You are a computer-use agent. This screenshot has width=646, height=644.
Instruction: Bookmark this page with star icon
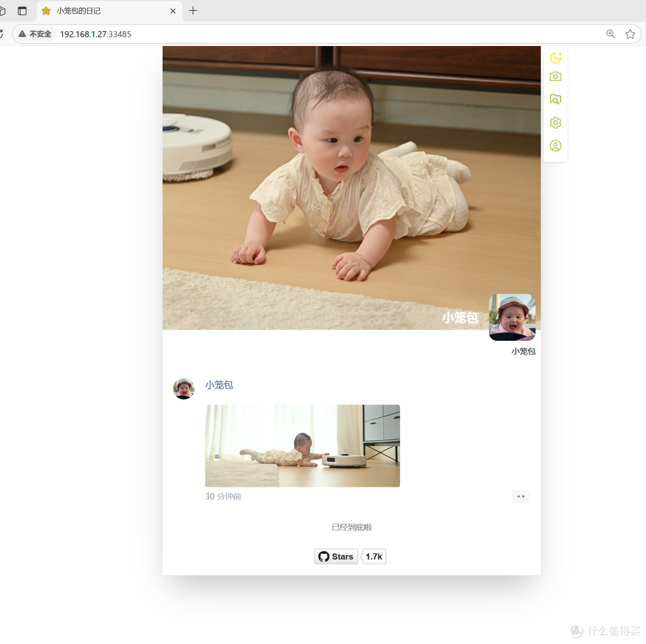coord(630,34)
